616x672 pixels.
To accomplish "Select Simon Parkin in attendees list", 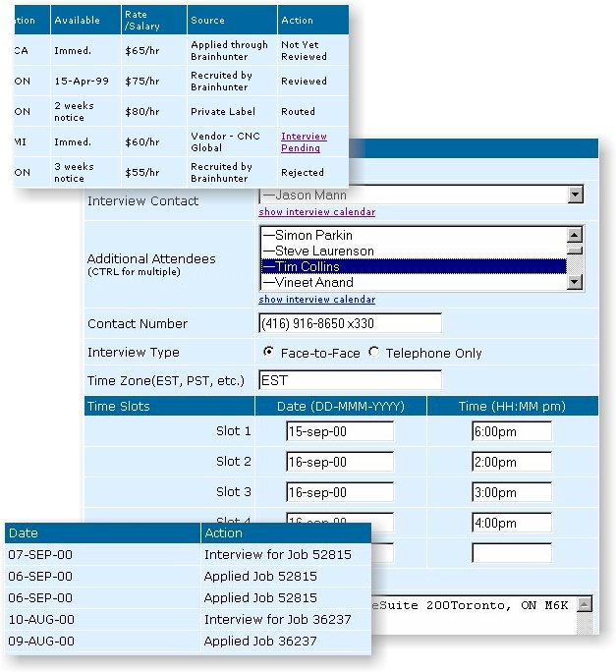I will pyautogui.click(x=414, y=235).
